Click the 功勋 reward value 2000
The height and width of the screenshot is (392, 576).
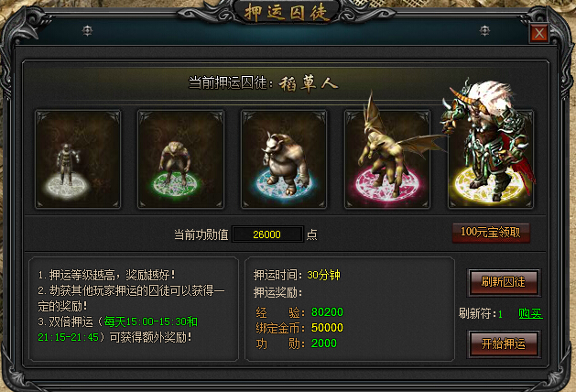point(323,343)
